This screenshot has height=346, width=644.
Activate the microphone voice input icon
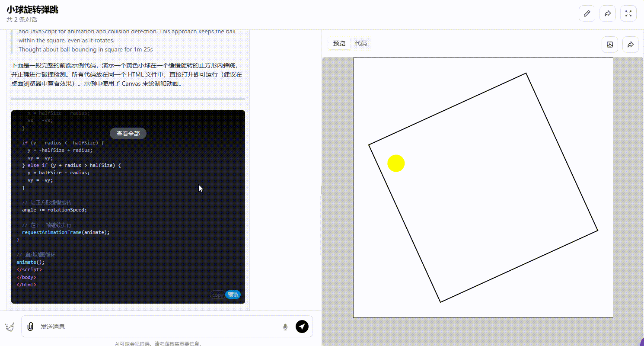(x=285, y=327)
